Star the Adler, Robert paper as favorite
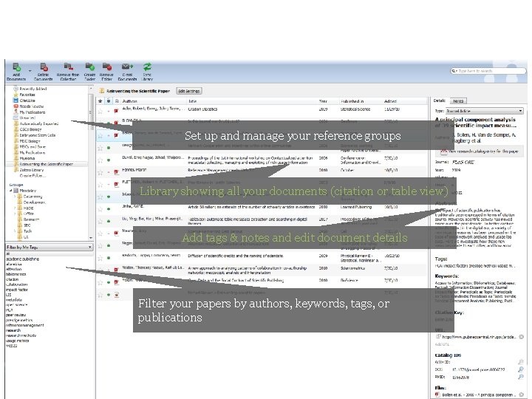Viewport: 532px width, 399px height. 100,112
